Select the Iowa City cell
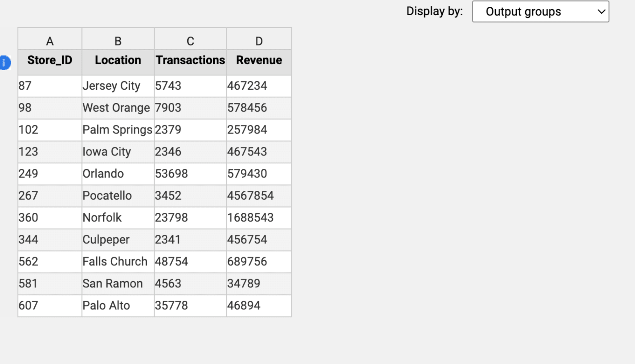Screen dimensions: 636x364 pos(118,152)
